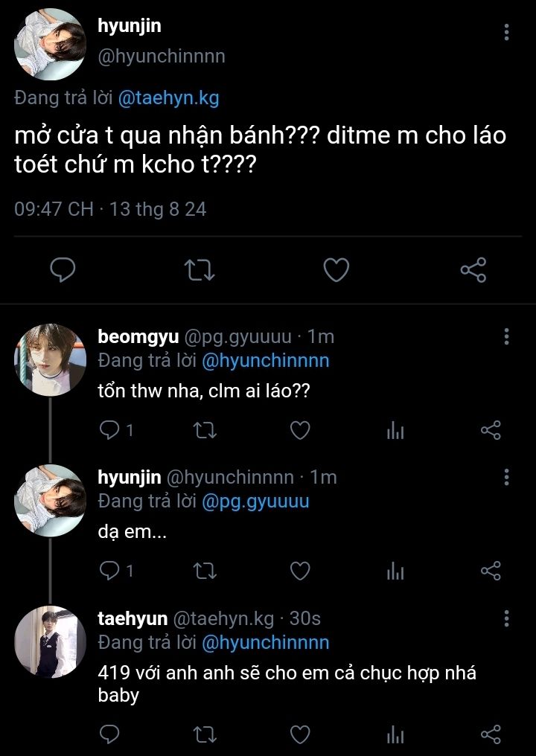Retweet taehyun's reply
Image resolution: width=536 pixels, height=756 pixels.
pyautogui.click(x=204, y=735)
